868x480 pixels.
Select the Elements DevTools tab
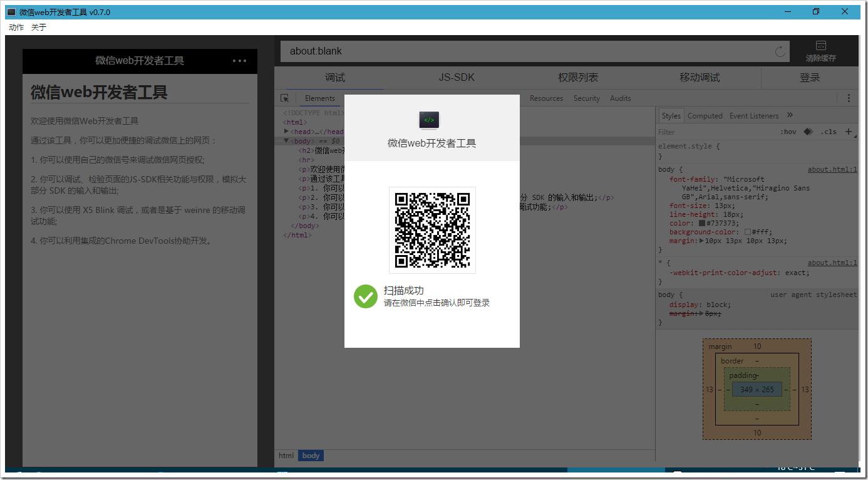320,98
